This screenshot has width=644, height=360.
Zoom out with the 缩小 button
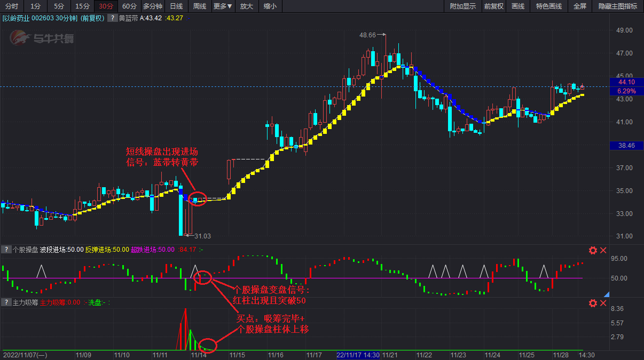tap(270, 6)
